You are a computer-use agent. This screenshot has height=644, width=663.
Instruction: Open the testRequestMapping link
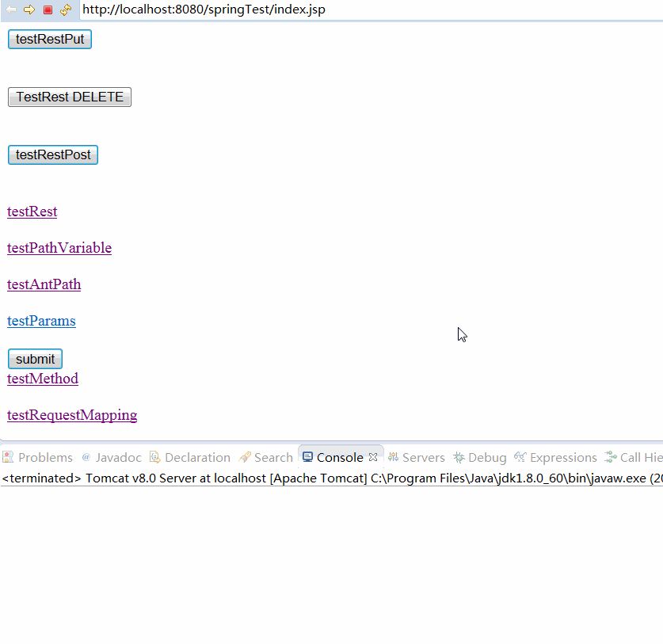click(72, 415)
